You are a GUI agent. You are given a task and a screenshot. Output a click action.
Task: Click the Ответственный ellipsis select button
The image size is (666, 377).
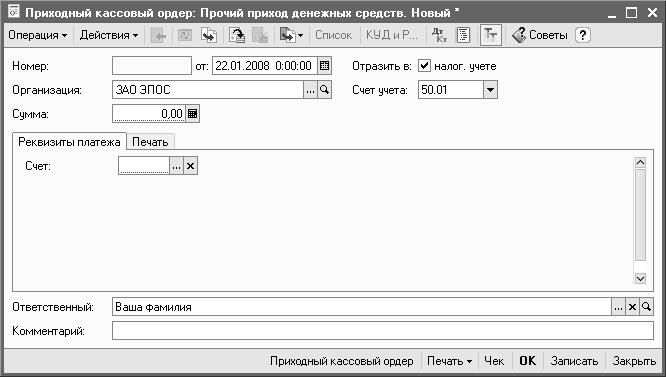pyautogui.click(x=618, y=307)
